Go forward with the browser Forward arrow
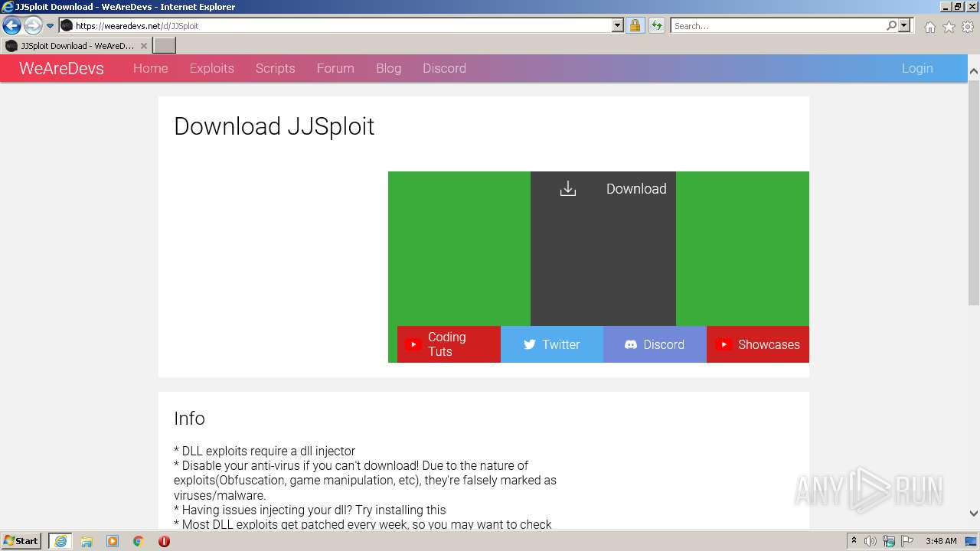 [32, 25]
